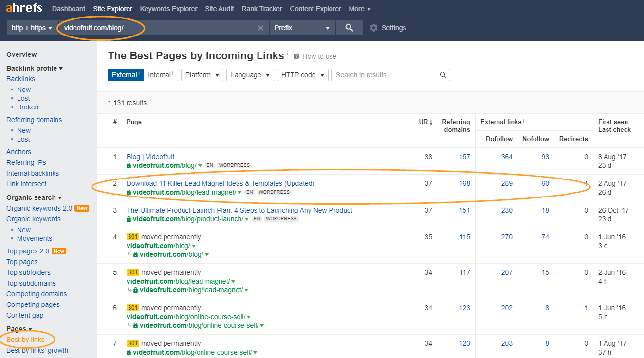The image size is (644, 358).
Task: Open the Blog | Videofruit page title link
Action: (150, 157)
